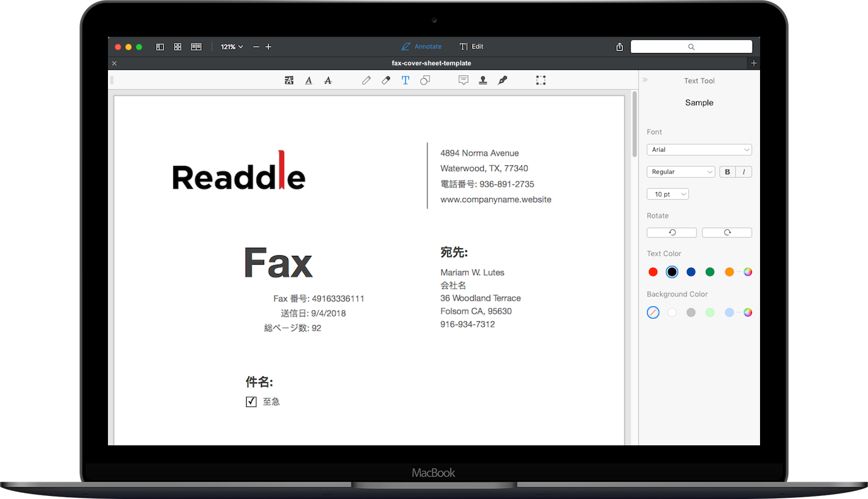The height and width of the screenshot is (499, 868).
Task: Click the Readdle logo in document
Action: coord(239,170)
